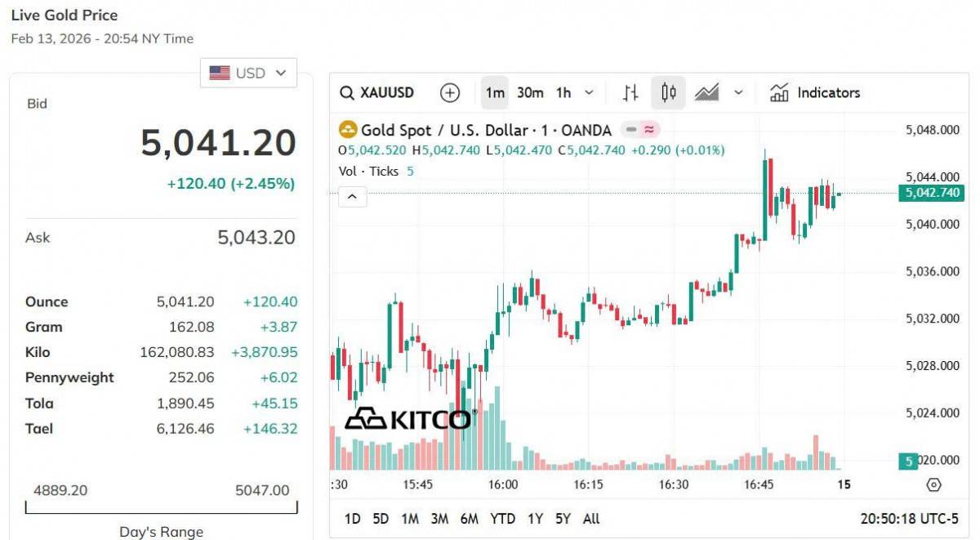Collapse the chart legend arrow
Image resolution: width=980 pixels, height=540 pixels.
click(353, 197)
